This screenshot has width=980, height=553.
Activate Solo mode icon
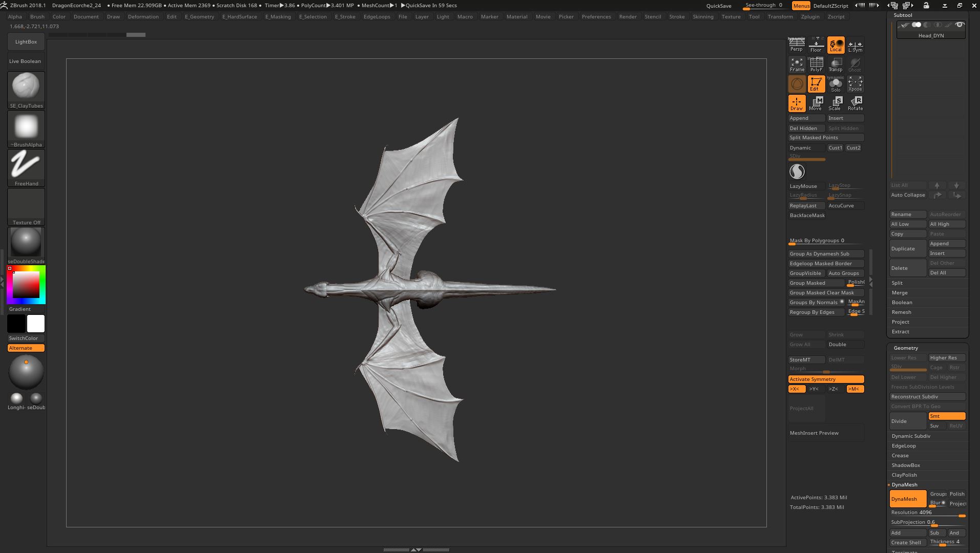[x=836, y=84]
